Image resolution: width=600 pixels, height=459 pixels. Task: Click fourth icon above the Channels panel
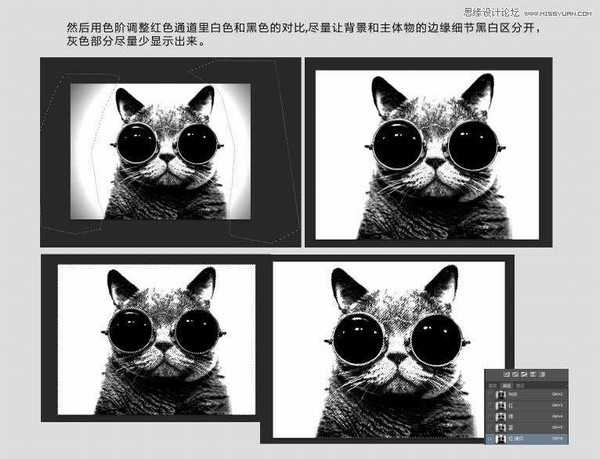[533, 374]
